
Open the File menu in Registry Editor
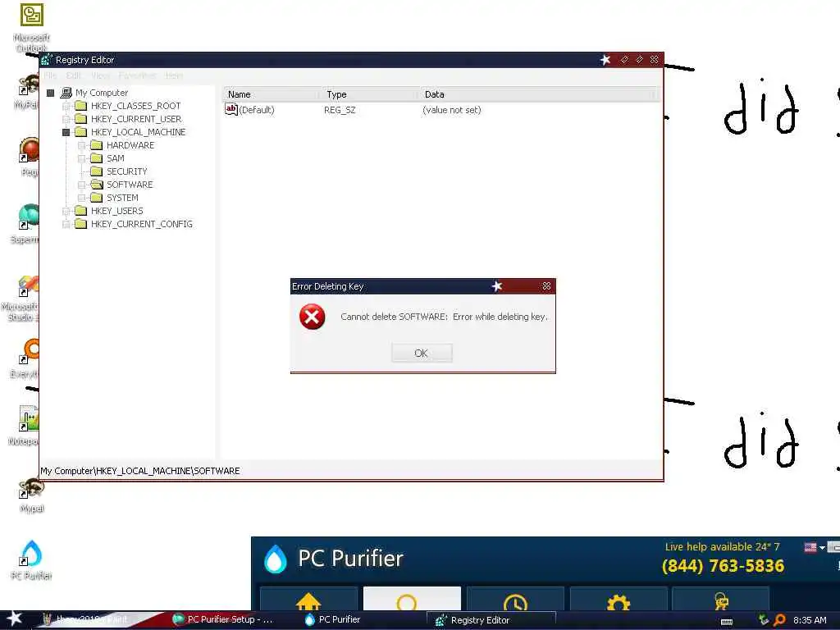(x=50, y=75)
